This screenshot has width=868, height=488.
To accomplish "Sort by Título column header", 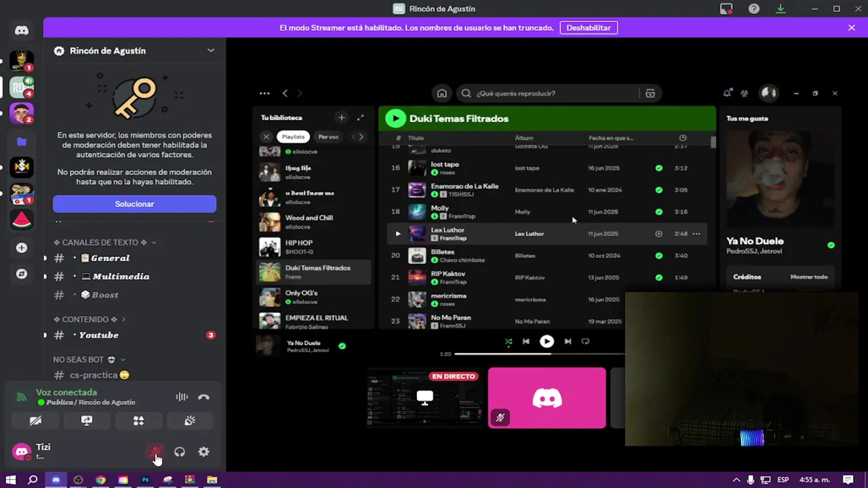I will click(416, 138).
